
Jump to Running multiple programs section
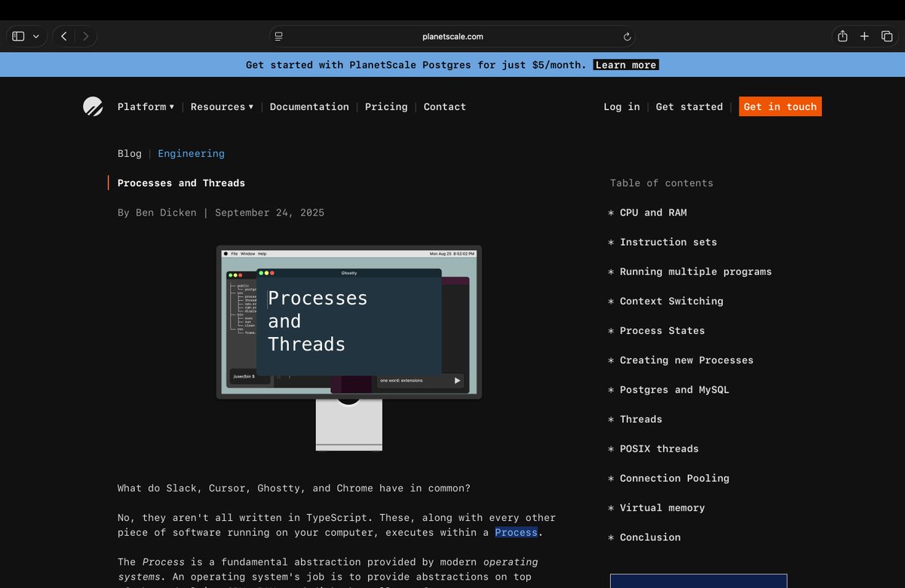coord(695,271)
